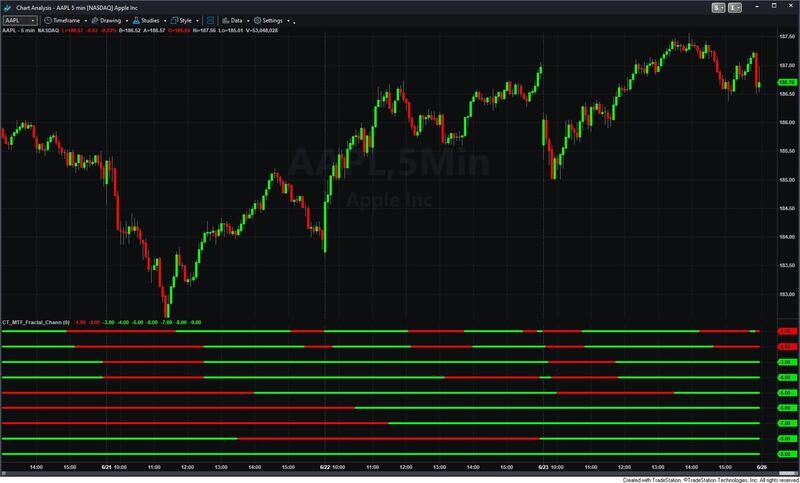Click the current price label 186.70 on axis
This screenshot has height=483, width=800.
tap(786, 82)
